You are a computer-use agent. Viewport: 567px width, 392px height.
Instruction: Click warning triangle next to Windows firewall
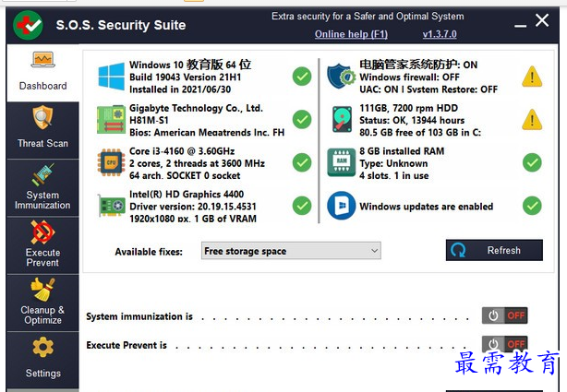pyautogui.click(x=532, y=77)
